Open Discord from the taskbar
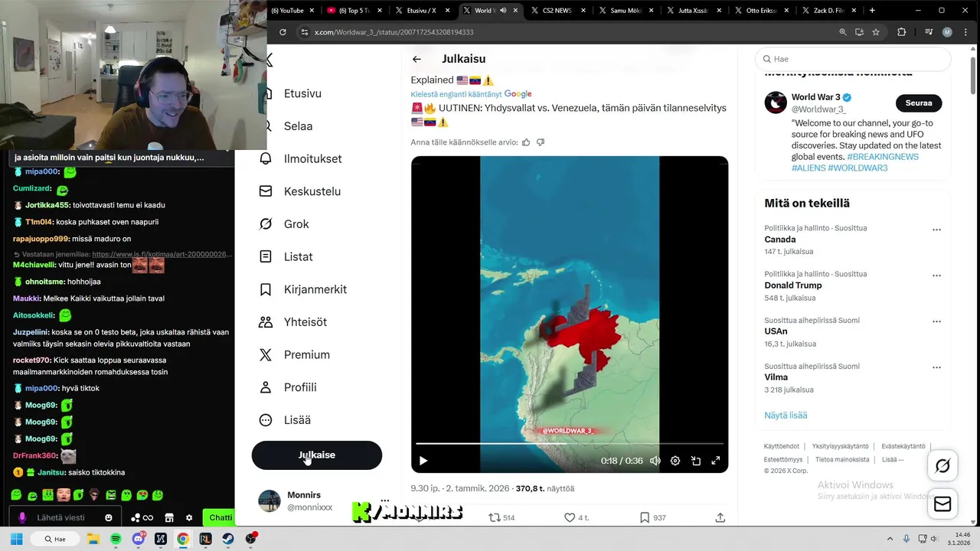 tap(138, 539)
